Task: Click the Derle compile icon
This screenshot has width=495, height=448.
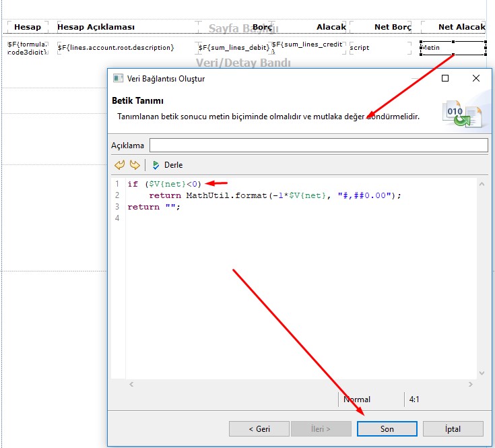Action: 156,165
